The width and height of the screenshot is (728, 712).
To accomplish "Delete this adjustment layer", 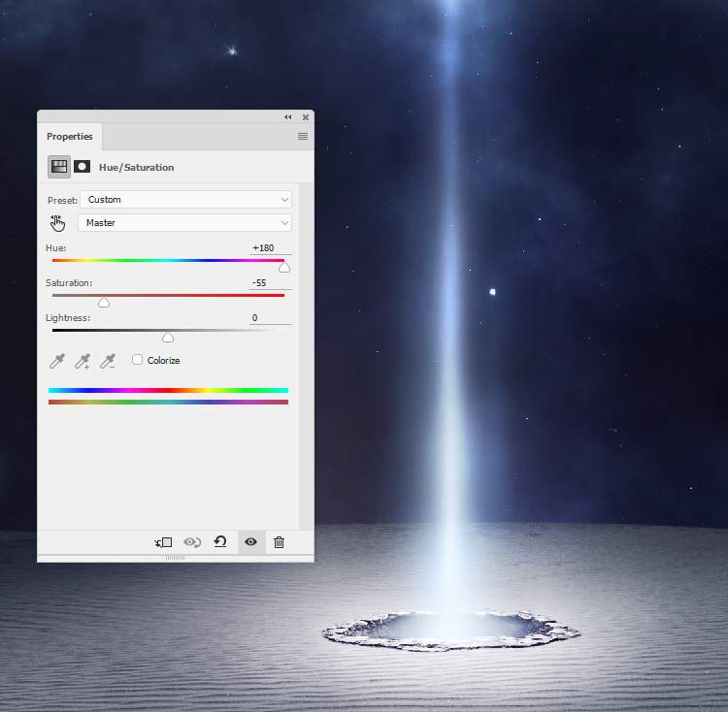I will (x=279, y=542).
